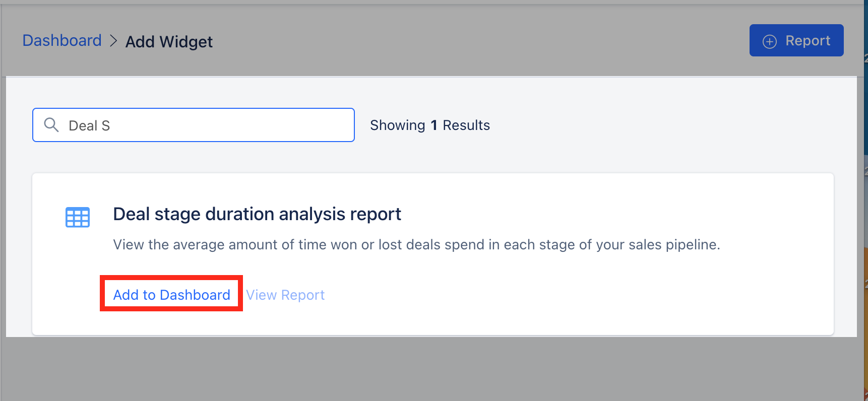
Task: Add to Dashboard link for Deal stage report
Action: [171, 295]
